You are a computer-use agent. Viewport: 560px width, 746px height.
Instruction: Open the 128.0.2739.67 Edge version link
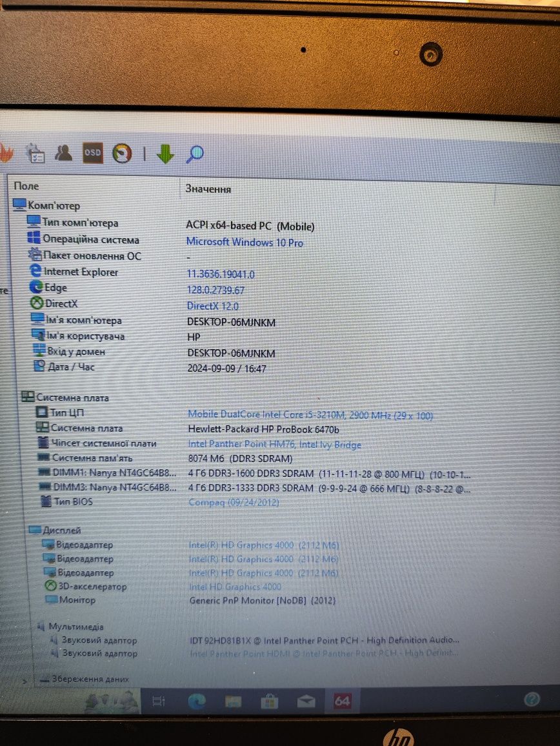click(x=215, y=290)
